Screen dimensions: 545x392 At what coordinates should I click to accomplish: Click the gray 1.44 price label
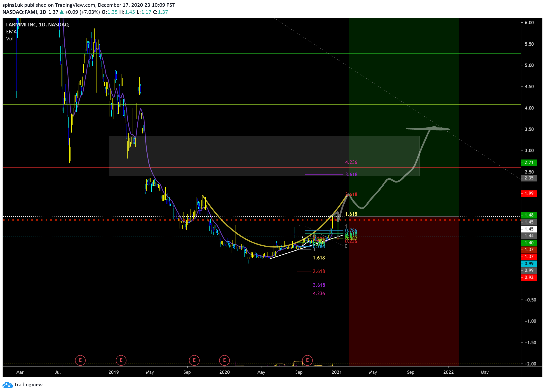tap(529, 236)
